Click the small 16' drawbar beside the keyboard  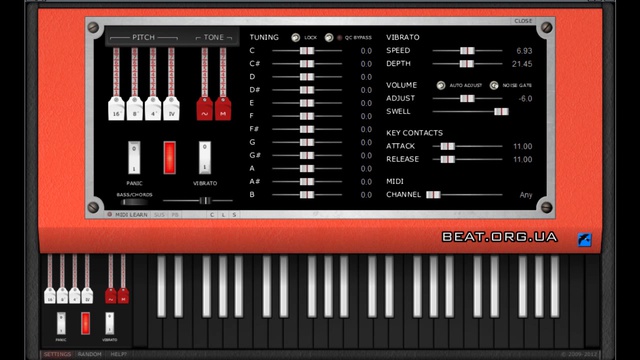coord(50,296)
